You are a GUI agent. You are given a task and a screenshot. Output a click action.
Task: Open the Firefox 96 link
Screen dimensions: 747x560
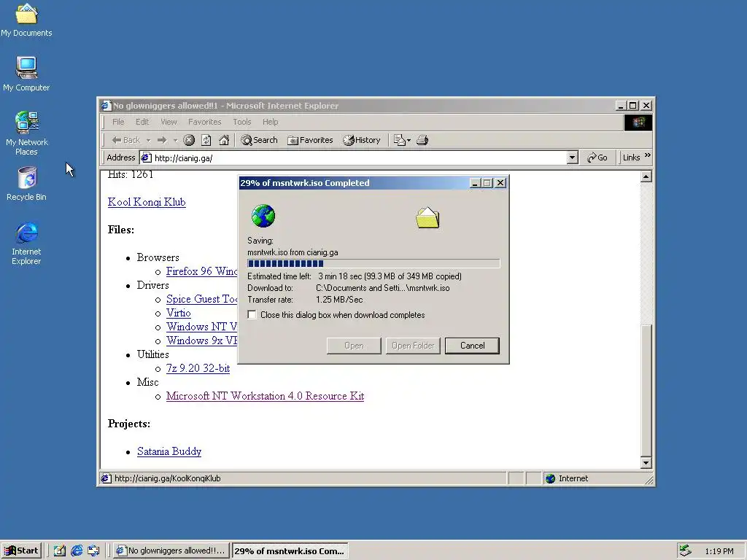(201, 271)
